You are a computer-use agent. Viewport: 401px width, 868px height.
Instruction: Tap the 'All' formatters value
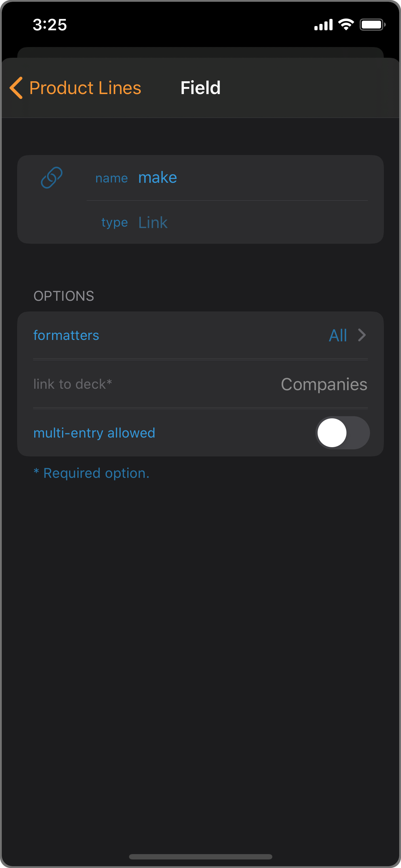338,335
